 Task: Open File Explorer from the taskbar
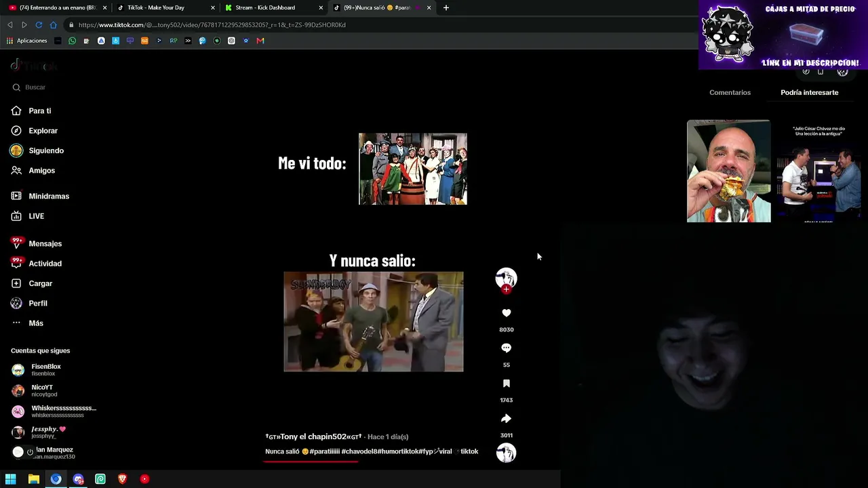tap(33, 479)
